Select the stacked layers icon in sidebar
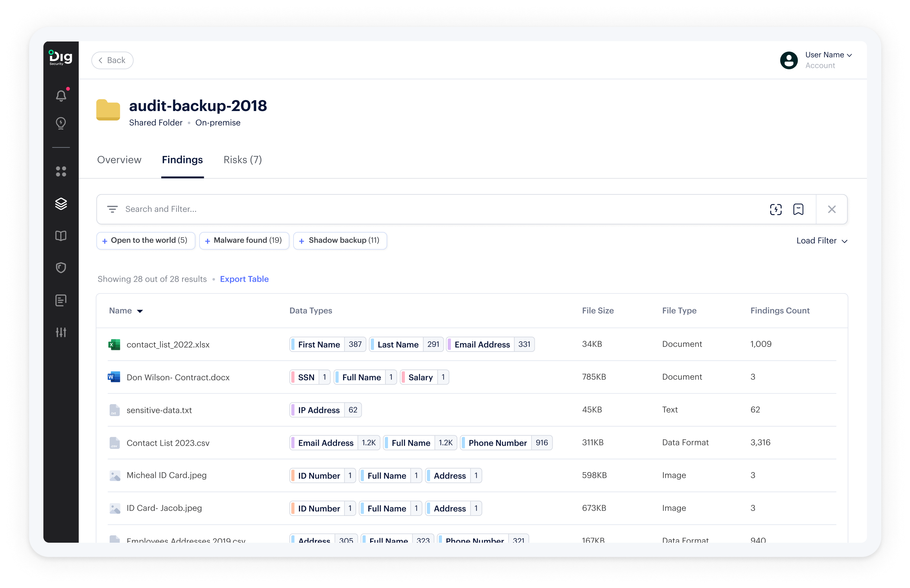The width and height of the screenshot is (910, 588). tap(61, 204)
